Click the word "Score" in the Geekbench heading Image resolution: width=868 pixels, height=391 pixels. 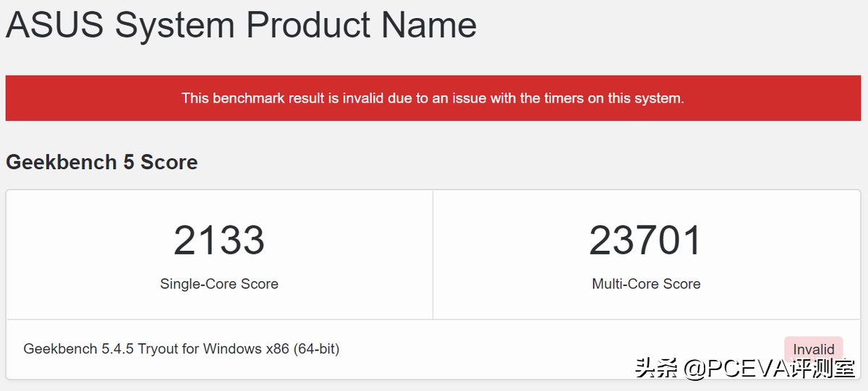pyautogui.click(x=169, y=162)
